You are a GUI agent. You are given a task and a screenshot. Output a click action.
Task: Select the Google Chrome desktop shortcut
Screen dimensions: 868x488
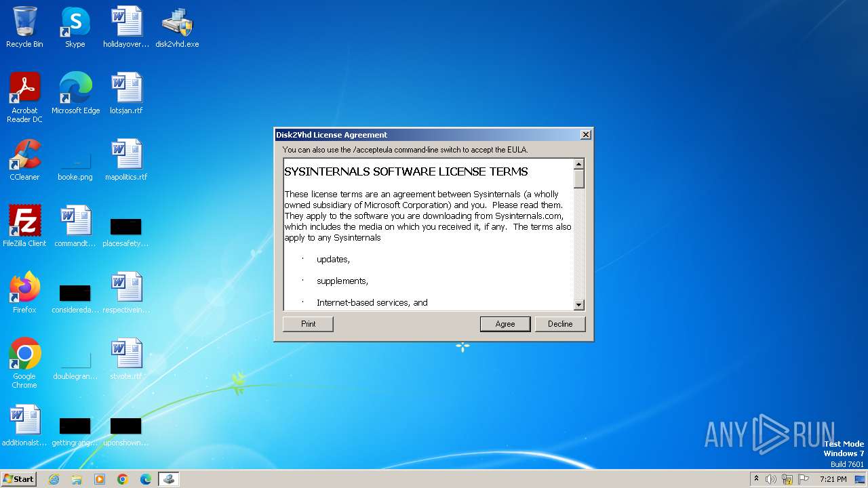pos(24,363)
